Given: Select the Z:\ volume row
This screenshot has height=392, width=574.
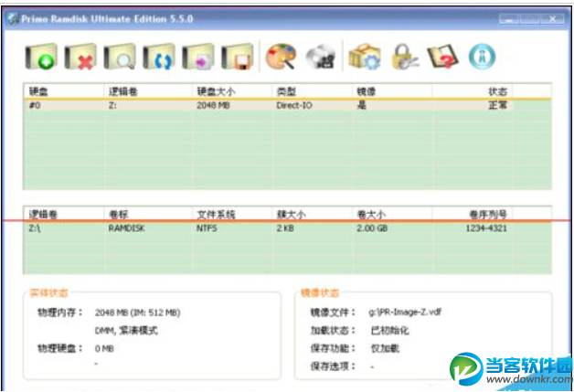Looking at the screenshot, I should click(287, 228).
